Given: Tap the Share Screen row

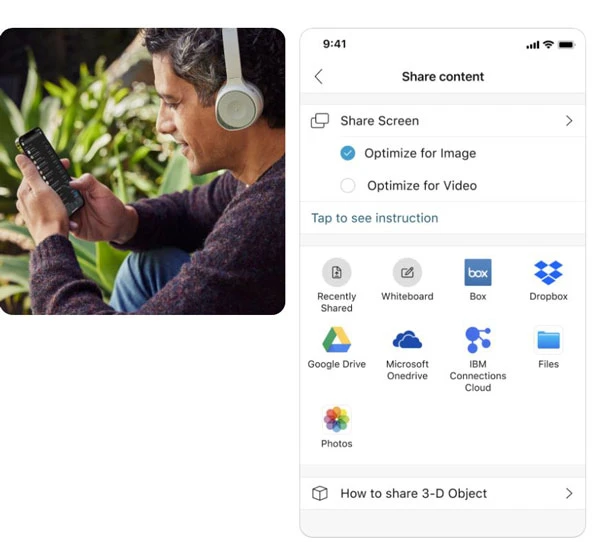Looking at the screenshot, I should (442, 121).
